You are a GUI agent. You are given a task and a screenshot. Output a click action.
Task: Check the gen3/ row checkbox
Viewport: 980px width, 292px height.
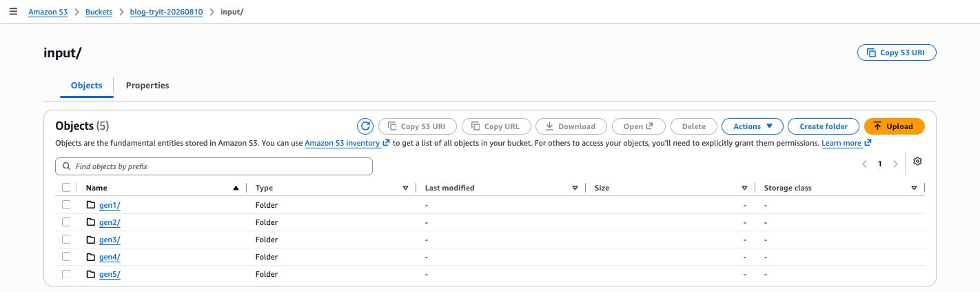[66, 240]
